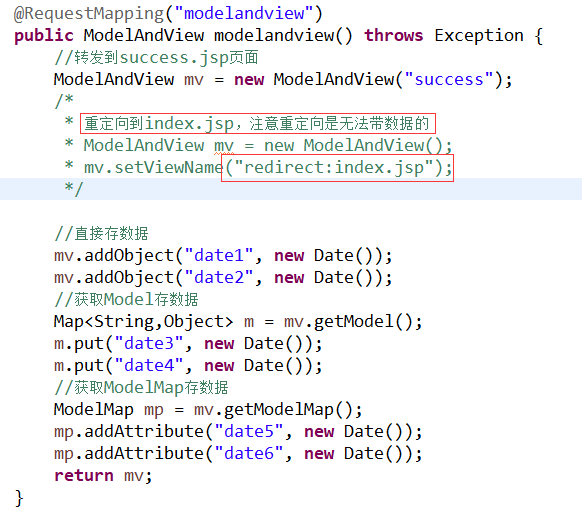
Task: Click the "date2" string literal
Action: pyautogui.click(x=219, y=278)
